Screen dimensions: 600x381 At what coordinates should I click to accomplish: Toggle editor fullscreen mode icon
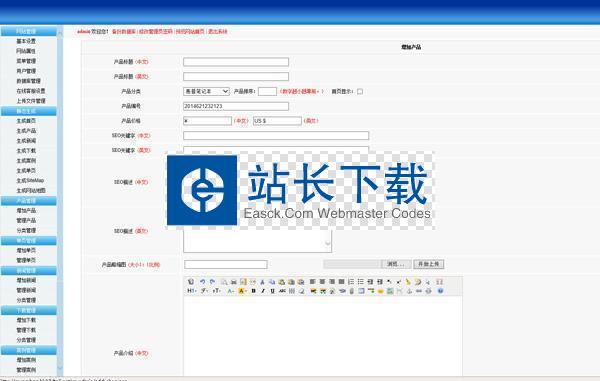coord(440,282)
